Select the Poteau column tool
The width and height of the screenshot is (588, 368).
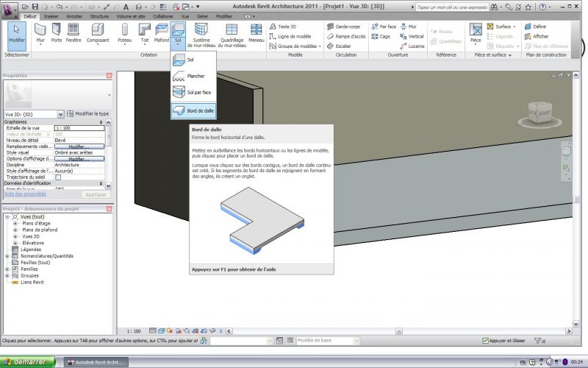tap(124, 34)
